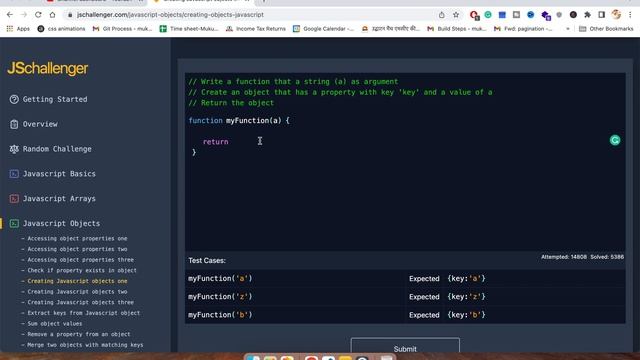Select Creating Javascript objects one

click(x=77, y=281)
